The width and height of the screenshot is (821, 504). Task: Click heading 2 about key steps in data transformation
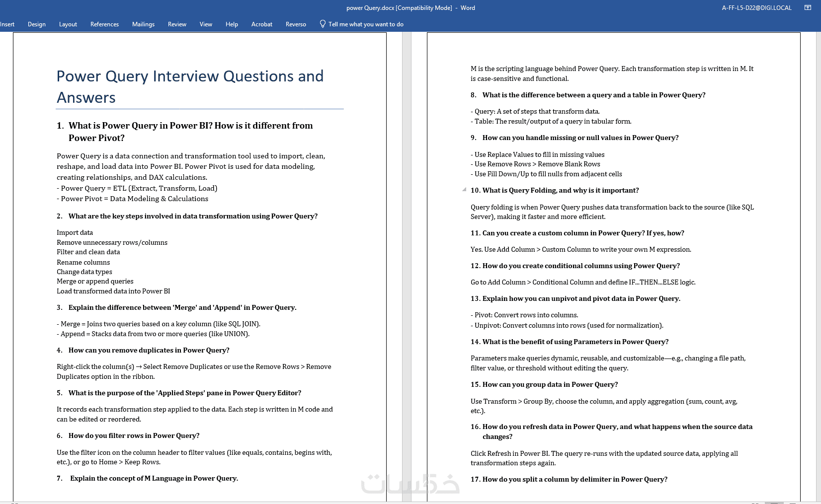tap(187, 216)
